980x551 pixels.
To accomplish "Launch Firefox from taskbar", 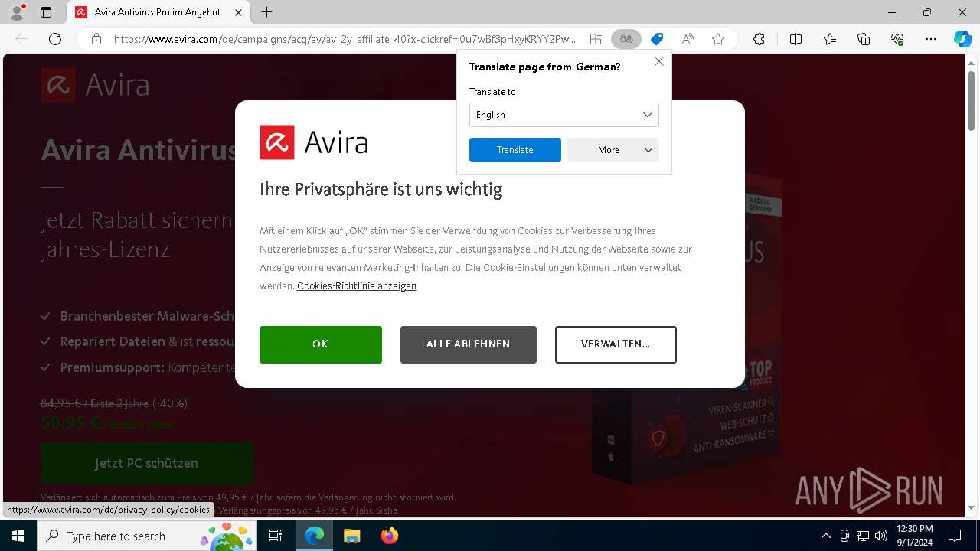I will [x=389, y=536].
